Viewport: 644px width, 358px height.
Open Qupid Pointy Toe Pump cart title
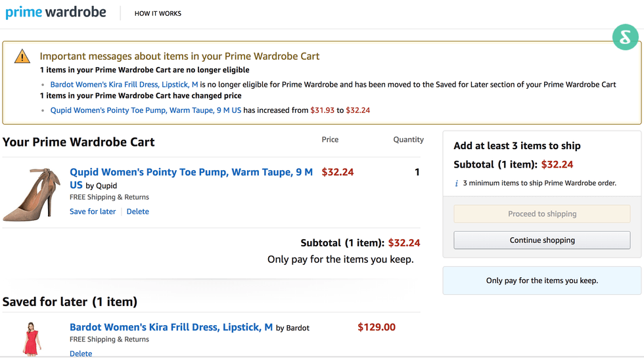pos(191,173)
